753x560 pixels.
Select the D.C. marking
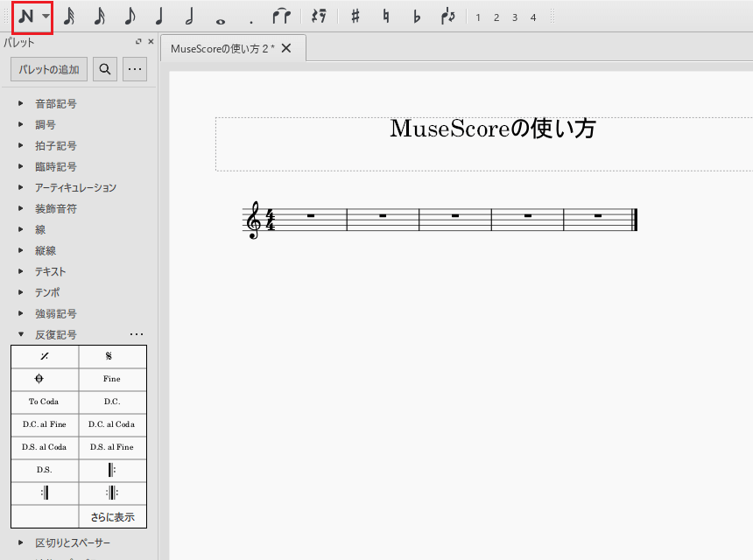pyautogui.click(x=112, y=402)
